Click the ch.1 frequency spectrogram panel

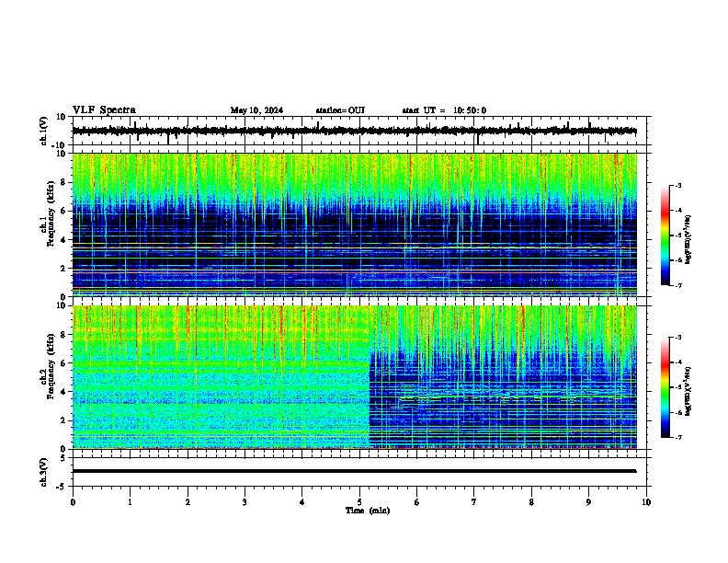(x=355, y=224)
